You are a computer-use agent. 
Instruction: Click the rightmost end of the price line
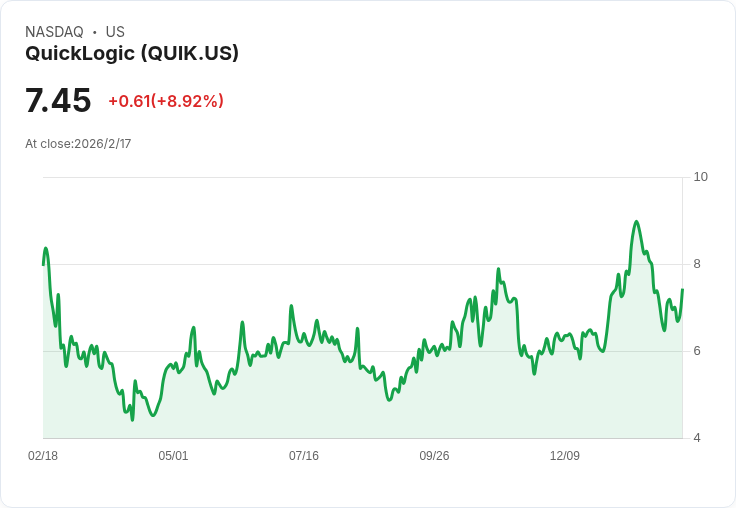(682, 290)
